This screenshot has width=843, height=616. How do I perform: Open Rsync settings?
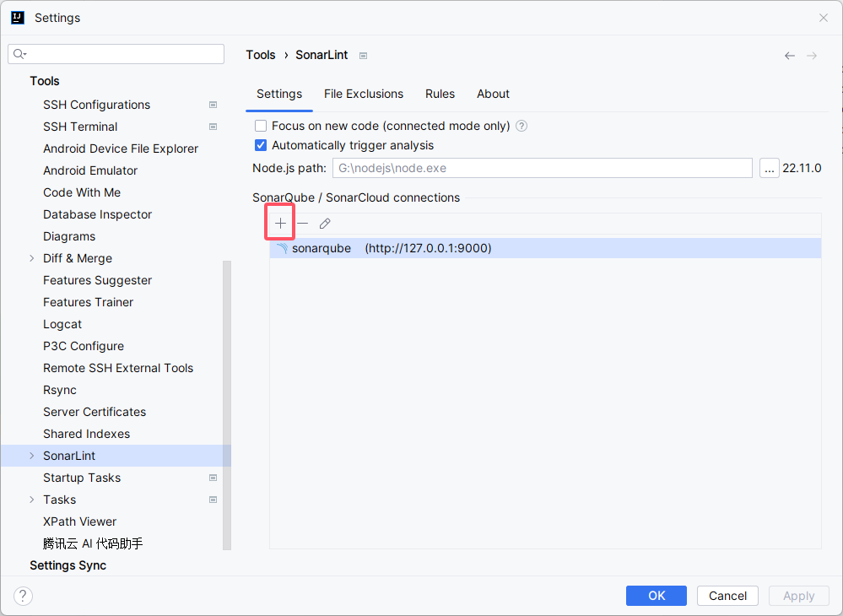(60, 390)
